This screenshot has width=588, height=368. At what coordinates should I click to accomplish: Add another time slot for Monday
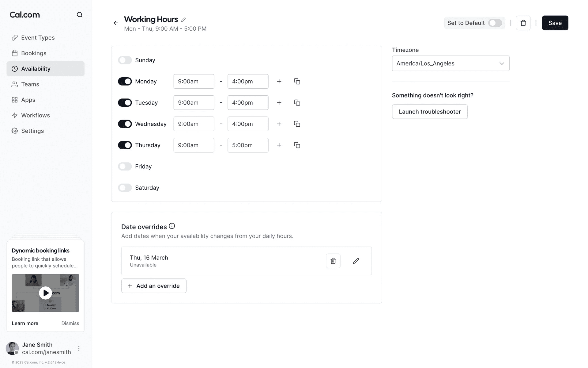pos(279,82)
